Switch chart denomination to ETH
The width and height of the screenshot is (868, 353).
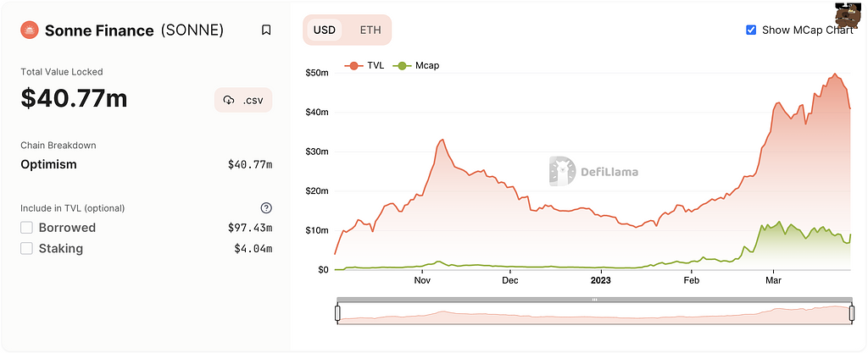pos(370,30)
